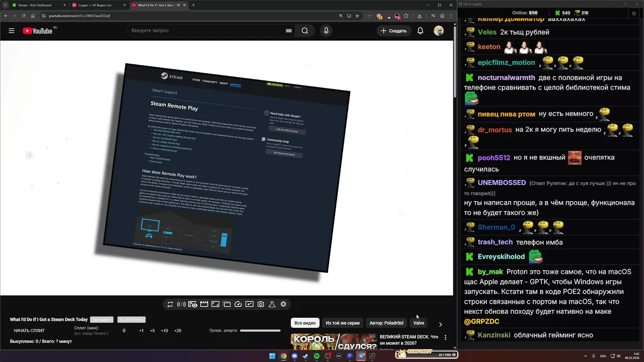Add +1 minute to split

coord(141,331)
